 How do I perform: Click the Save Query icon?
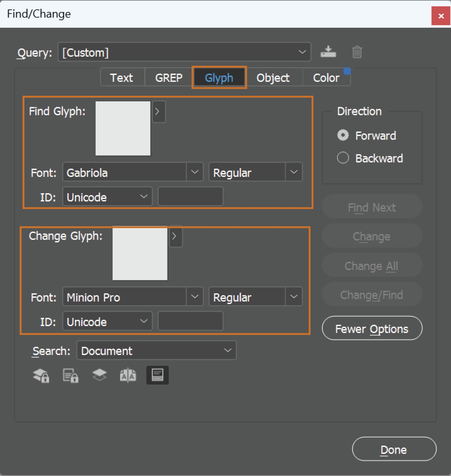[328, 52]
